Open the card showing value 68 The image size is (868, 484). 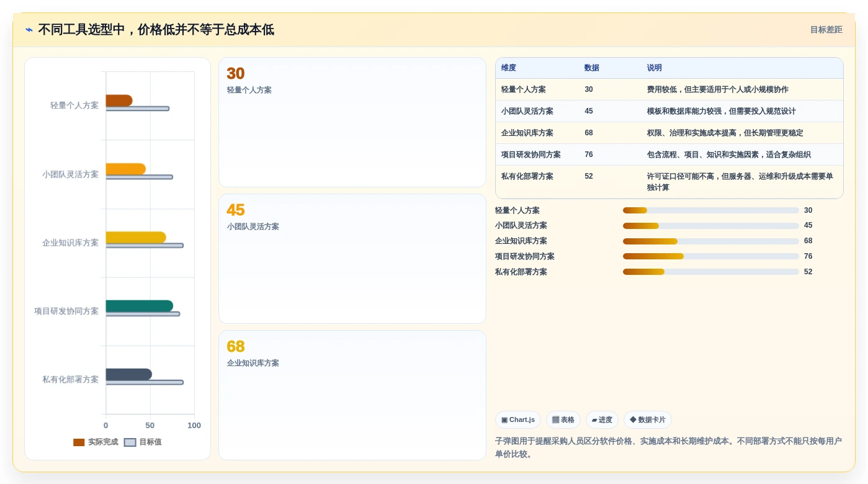pos(352,395)
